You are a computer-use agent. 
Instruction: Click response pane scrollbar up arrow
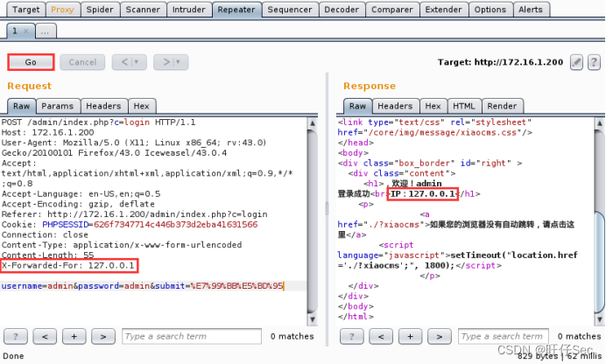pyautogui.click(x=599, y=123)
